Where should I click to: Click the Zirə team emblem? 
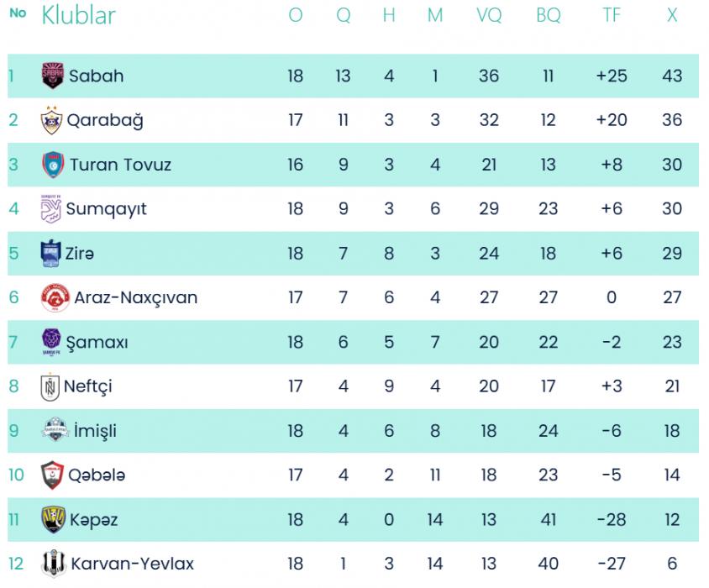point(51,253)
